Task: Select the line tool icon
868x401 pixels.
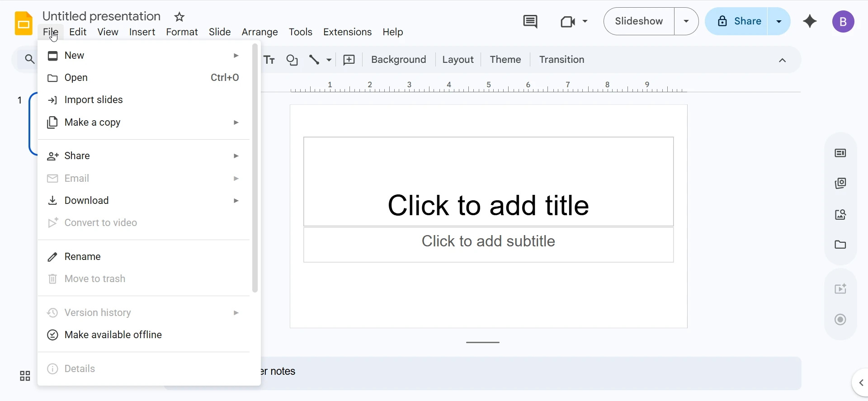Action: pyautogui.click(x=314, y=60)
